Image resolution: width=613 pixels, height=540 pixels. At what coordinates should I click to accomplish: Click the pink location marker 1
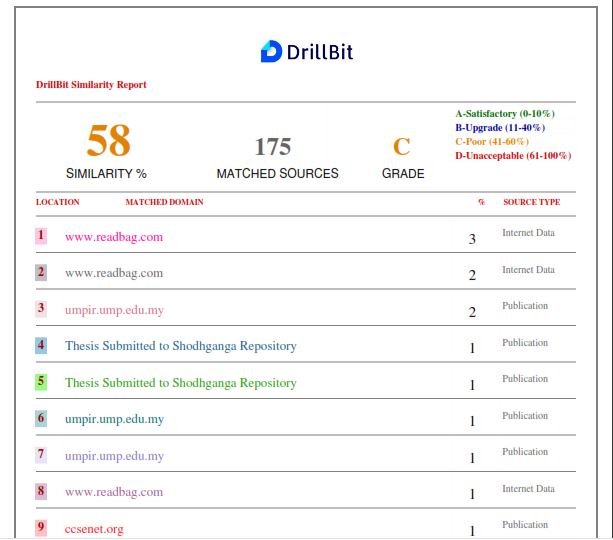pos(41,236)
